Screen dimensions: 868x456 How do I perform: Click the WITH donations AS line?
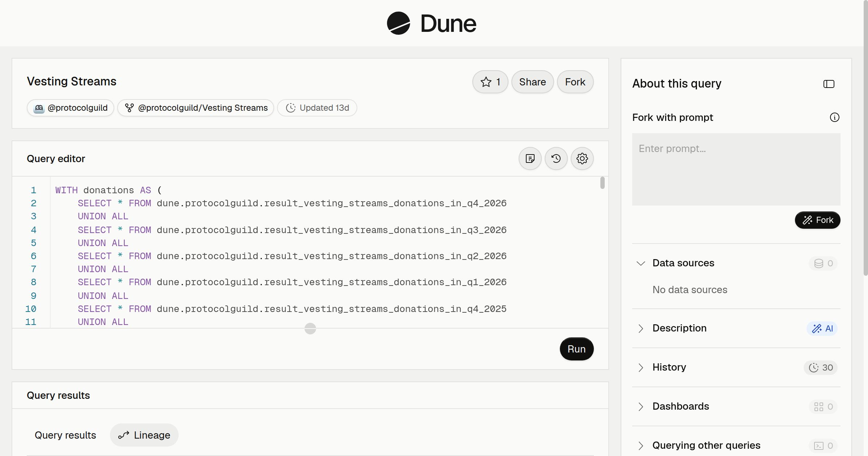click(x=109, y=190)
